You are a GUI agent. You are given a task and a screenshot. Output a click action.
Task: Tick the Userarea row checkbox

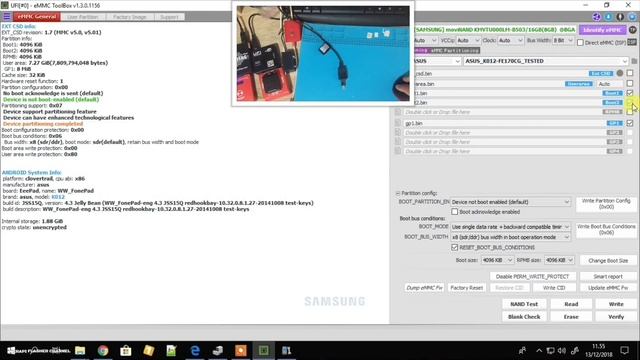click(630, 83)
